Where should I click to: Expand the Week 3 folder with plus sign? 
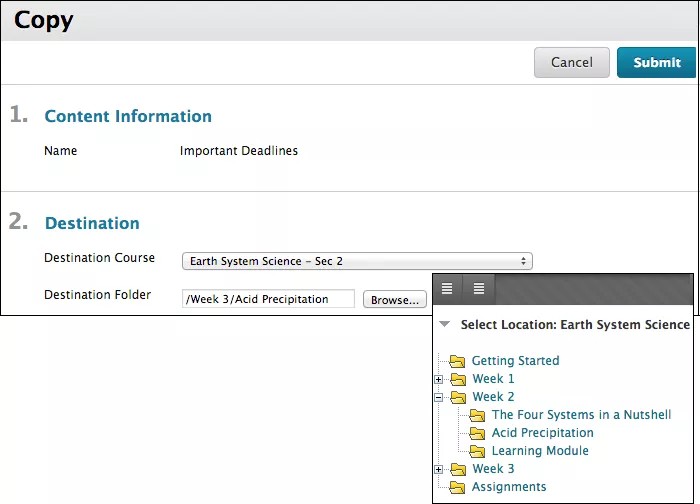(438, 470)
